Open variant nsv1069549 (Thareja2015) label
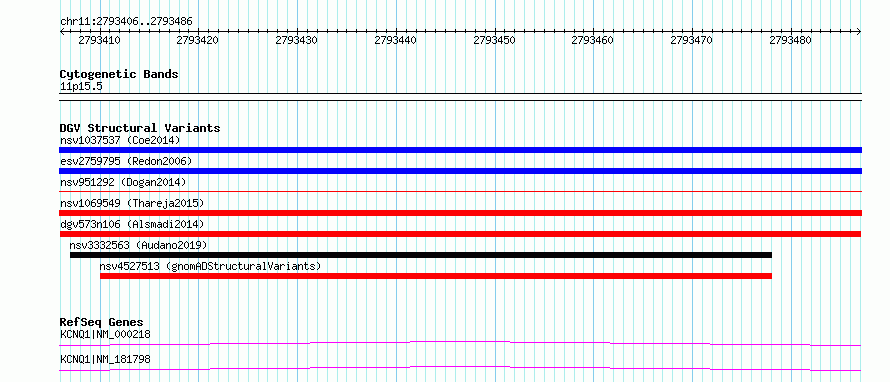 [x=132, y=203]
